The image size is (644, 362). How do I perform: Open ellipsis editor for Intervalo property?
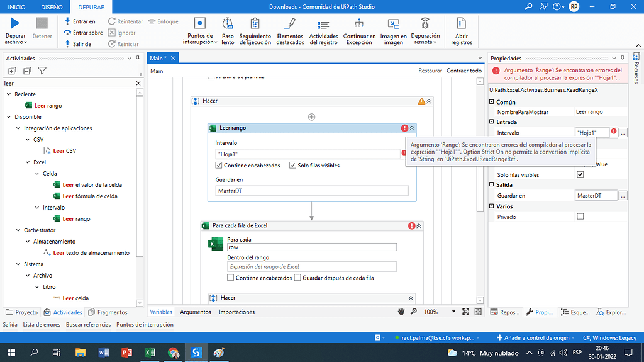(623, 132)
